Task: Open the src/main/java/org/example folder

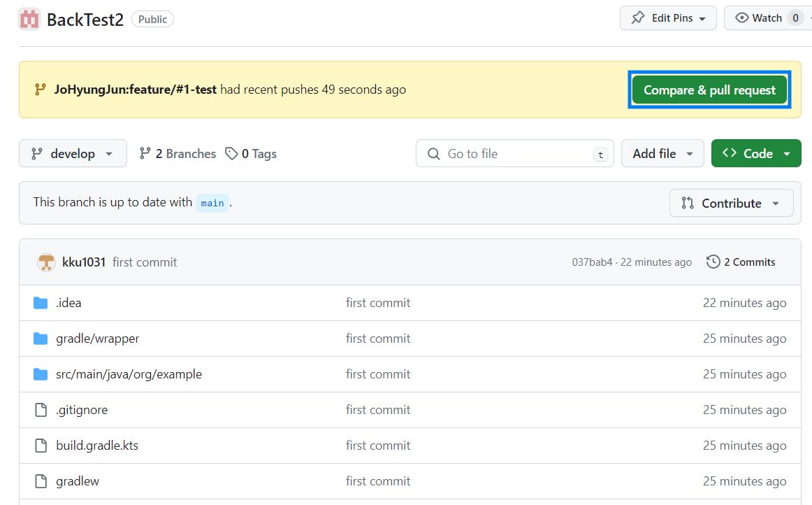Action: coord(129,374)
